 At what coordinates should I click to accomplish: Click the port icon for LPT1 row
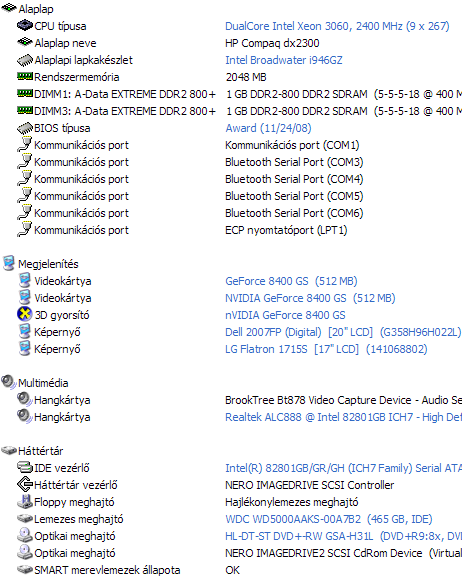(25, 229)
